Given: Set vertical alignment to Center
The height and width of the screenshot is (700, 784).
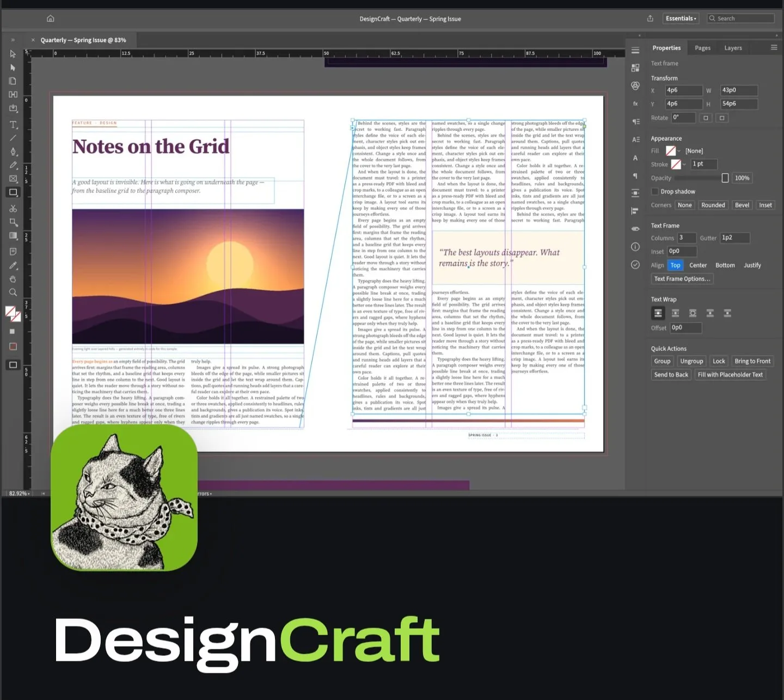Looking at the screenshot, I should click(698, 265).
